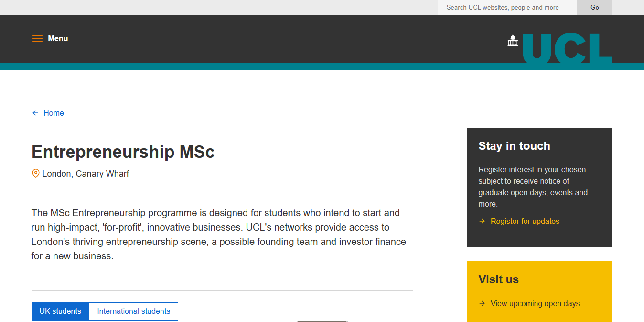Switch to the International students tab
644x322 pixels.
pos(134,311)
